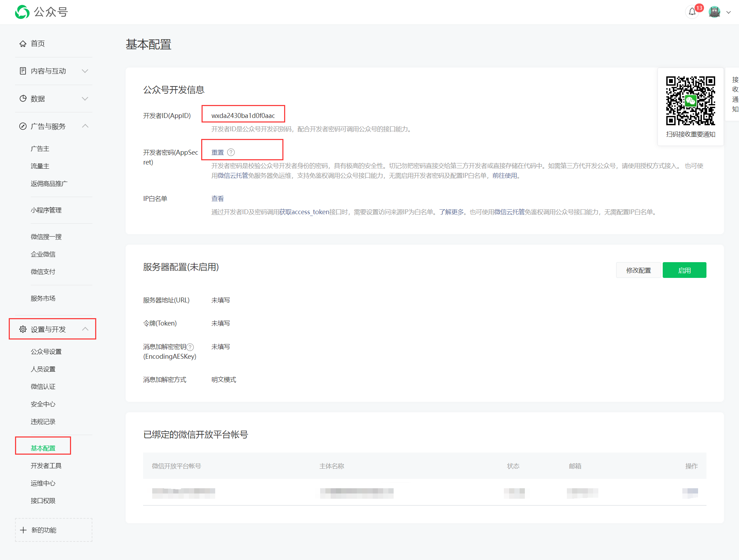Click the 公众号 logo icon
Screen dimensions: 739x560
point(22,12)
